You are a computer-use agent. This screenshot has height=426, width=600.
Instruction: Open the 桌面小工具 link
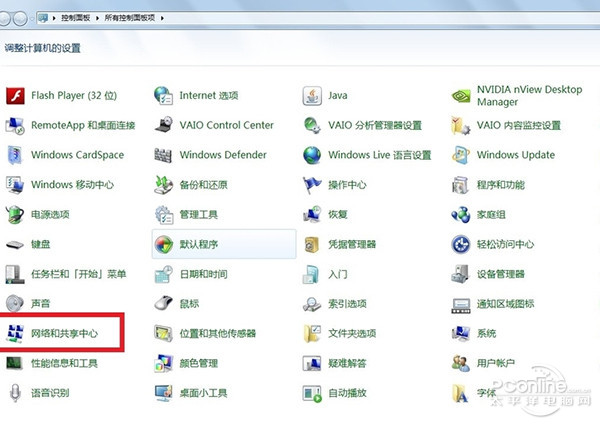coord(204,393)
